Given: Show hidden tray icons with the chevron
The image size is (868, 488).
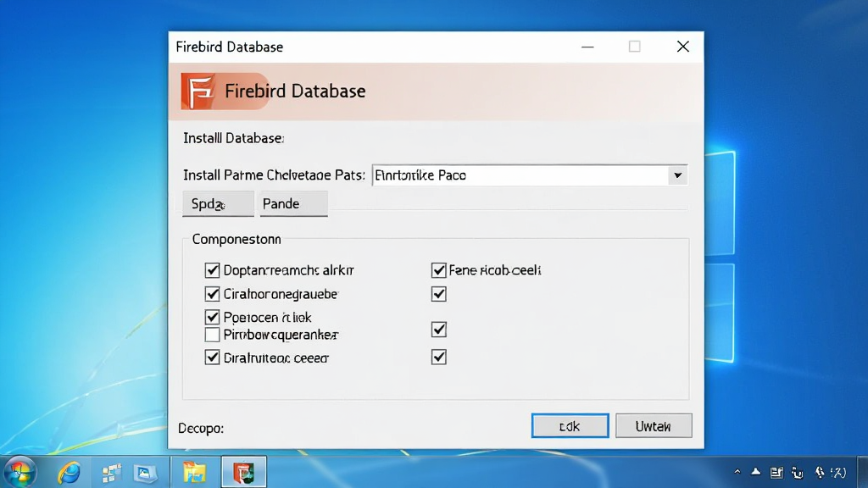Looking at the screenshot, I should click(x=737, y=472).
